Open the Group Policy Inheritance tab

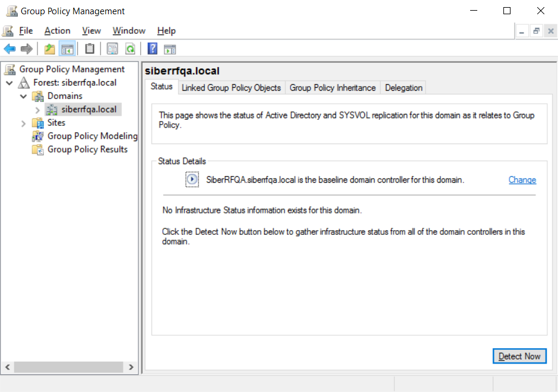coord(332,88)
